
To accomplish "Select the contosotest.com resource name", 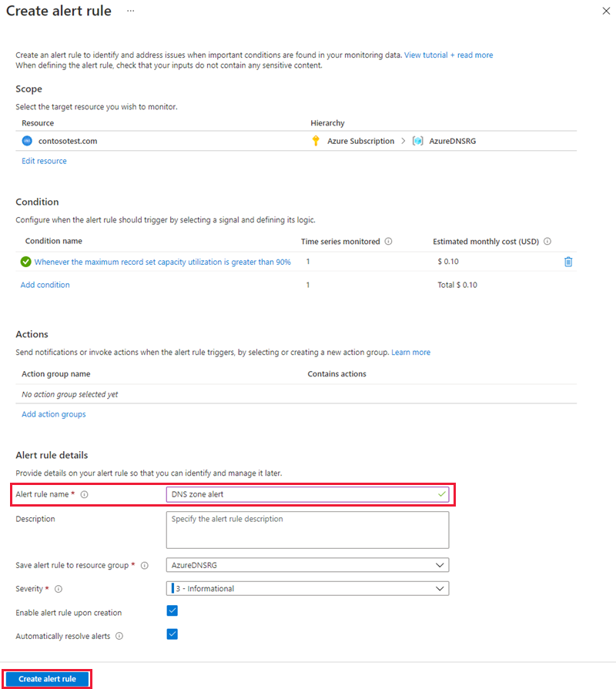I will click(68, 141).
